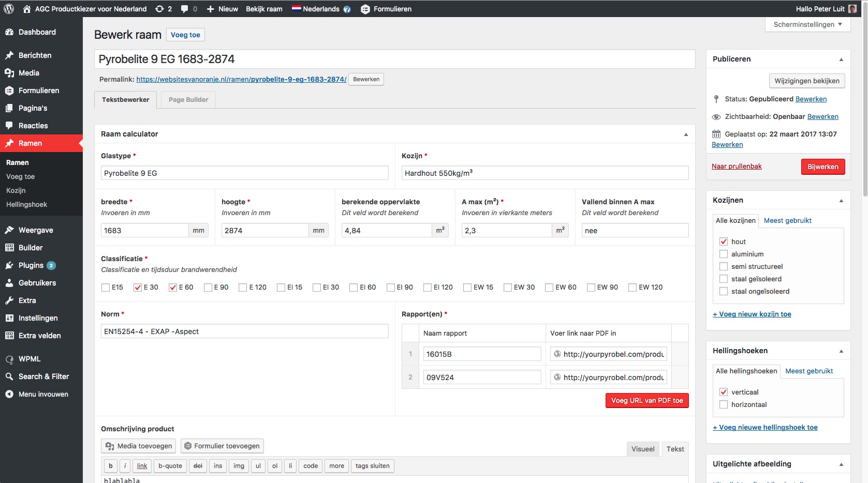Viewport: 868px width, 483px height.
Task: Click the updates icon showing 2
Action: [159, 9]
